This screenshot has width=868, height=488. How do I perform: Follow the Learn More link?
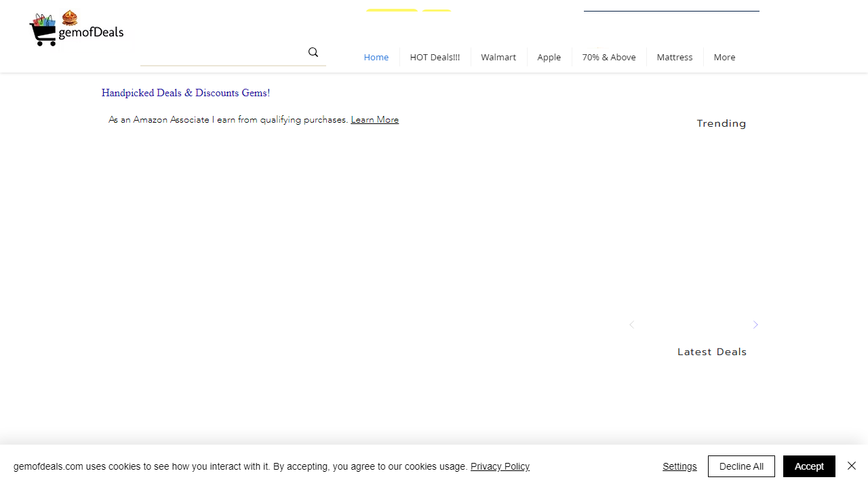[x=374, y=120]
